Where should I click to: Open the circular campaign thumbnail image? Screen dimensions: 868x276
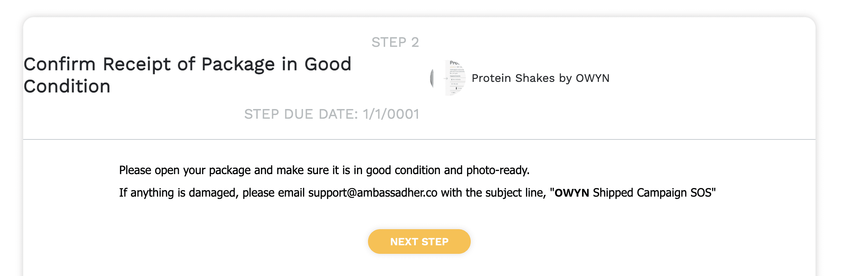450,78
